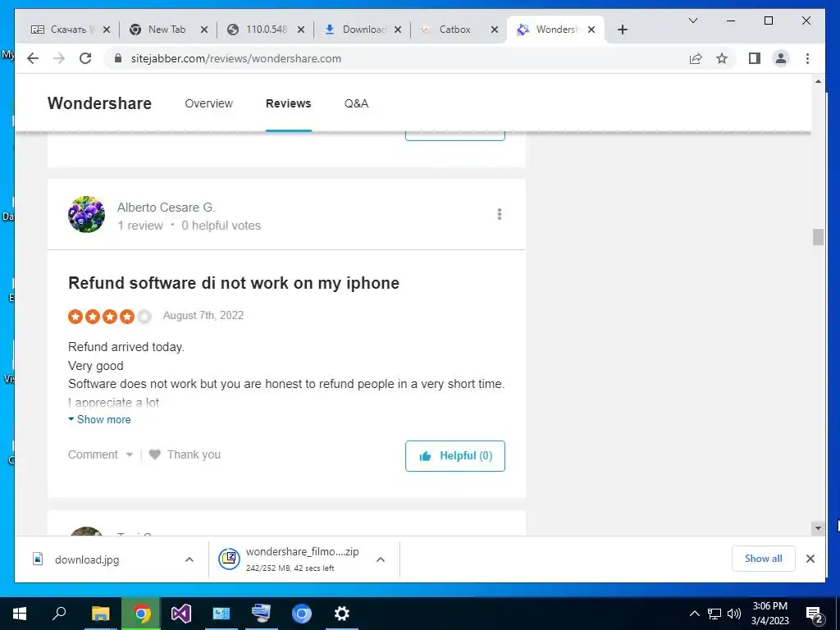This screenshot has width=840, height=630.
Task: View site lock information
Action: point(118,58)
